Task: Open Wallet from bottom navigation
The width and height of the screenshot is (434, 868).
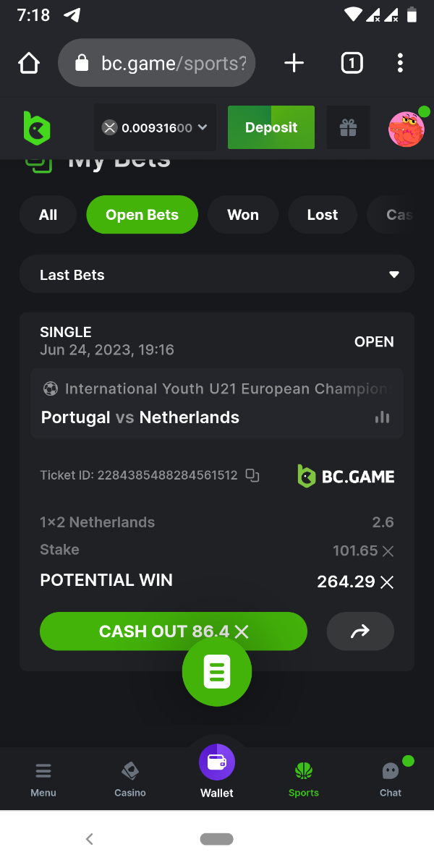Action: [217, 770]
